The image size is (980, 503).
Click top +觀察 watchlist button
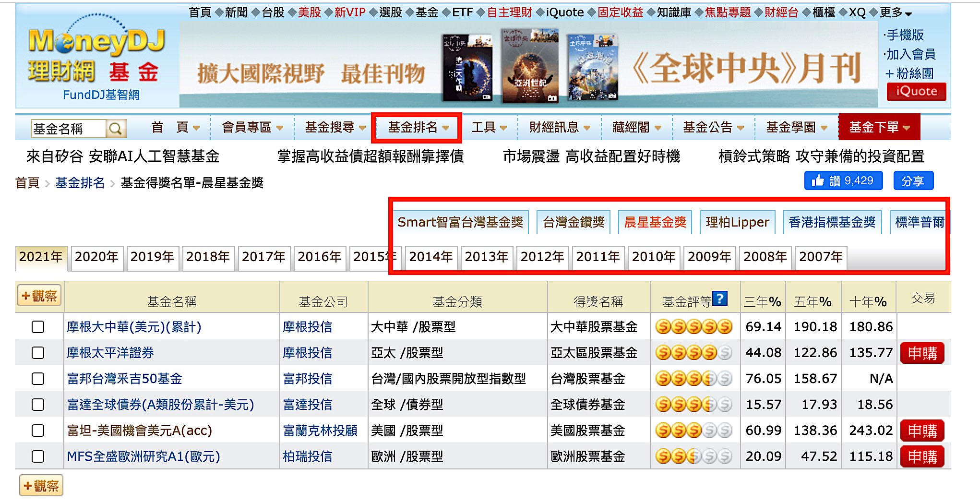(39, 296)
